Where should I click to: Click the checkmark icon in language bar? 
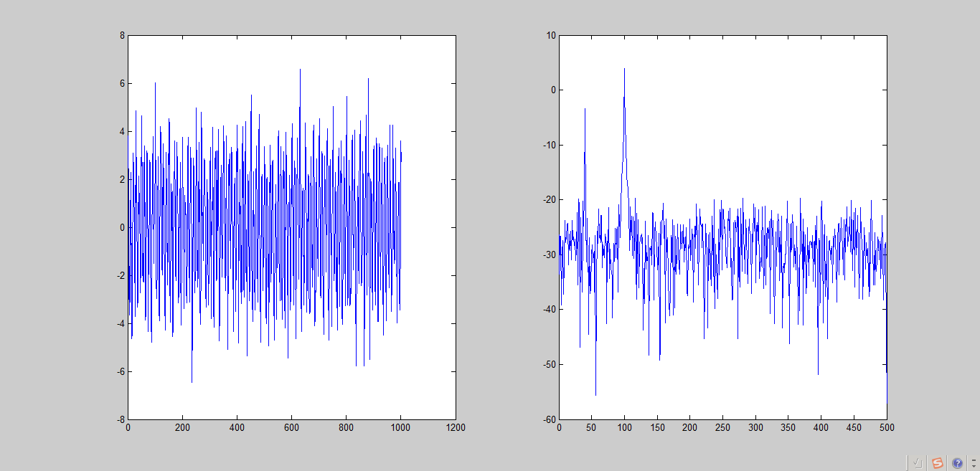[x=917, y=463]
